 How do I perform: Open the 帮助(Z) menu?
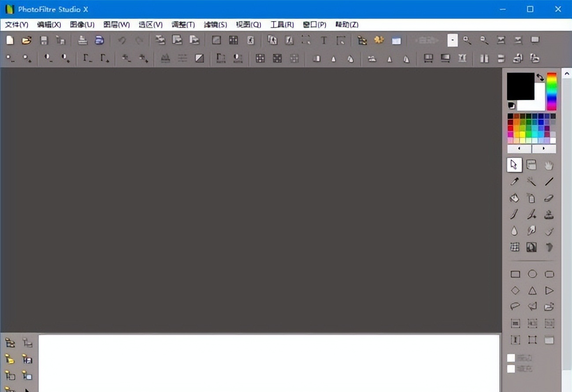point(347,25)
